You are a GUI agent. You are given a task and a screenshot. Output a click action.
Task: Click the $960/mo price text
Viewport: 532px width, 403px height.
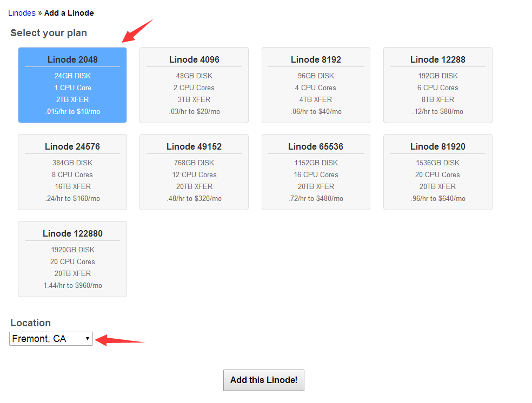[87, 285]
